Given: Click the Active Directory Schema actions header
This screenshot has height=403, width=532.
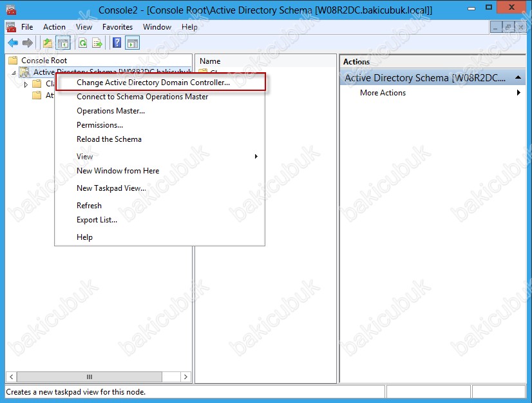Looking at the screenshot, I should [x=433, y=77].
